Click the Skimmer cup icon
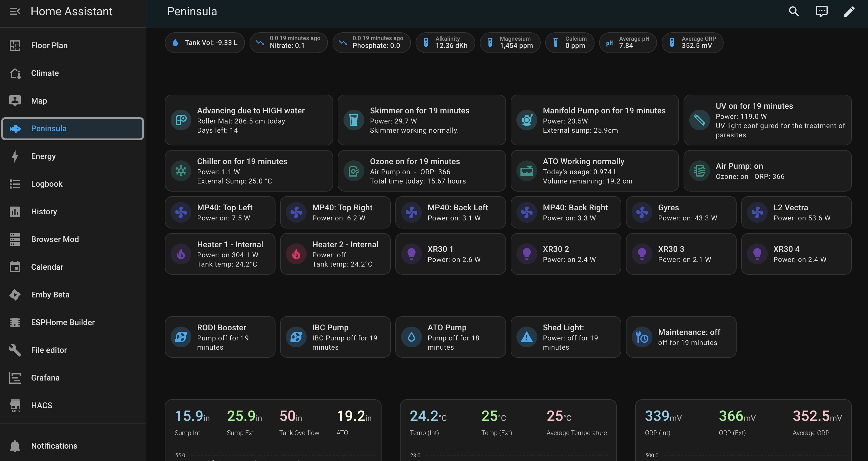The height and width of the screenshot is (461, 868). 354,120
